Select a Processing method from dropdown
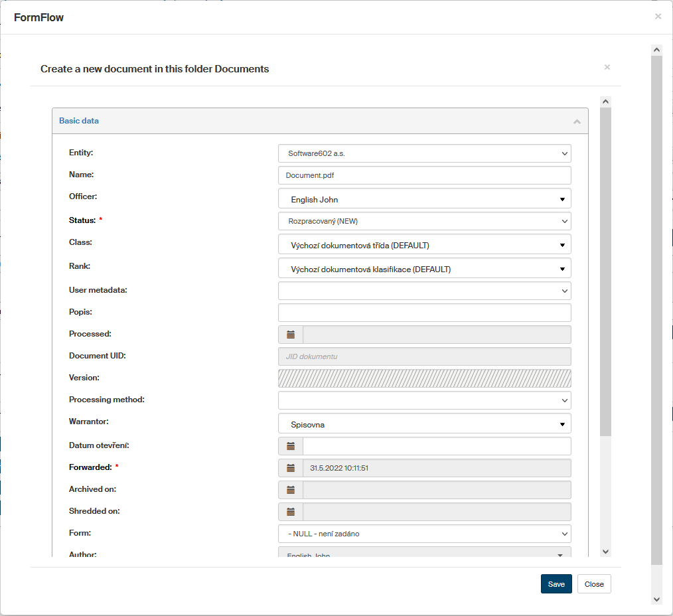The height and width of the screenshot is (616, 673). 424,400
